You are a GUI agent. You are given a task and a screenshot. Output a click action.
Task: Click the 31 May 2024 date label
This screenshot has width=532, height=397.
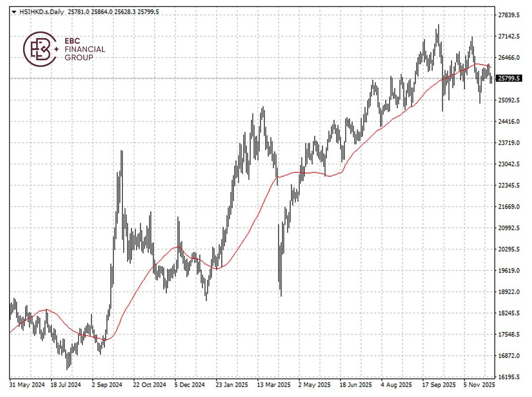pos(27,385)
